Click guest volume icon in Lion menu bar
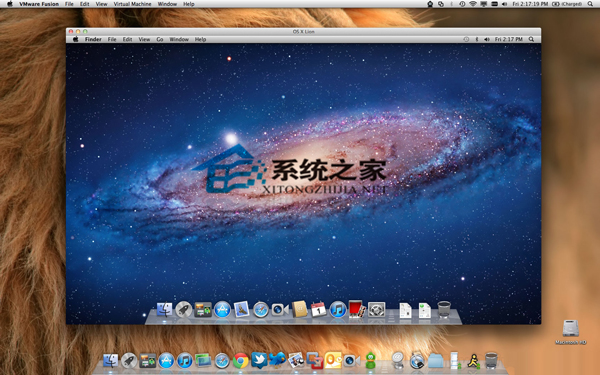The width and height of the screenshot is (600, 375). coord(486,39)
